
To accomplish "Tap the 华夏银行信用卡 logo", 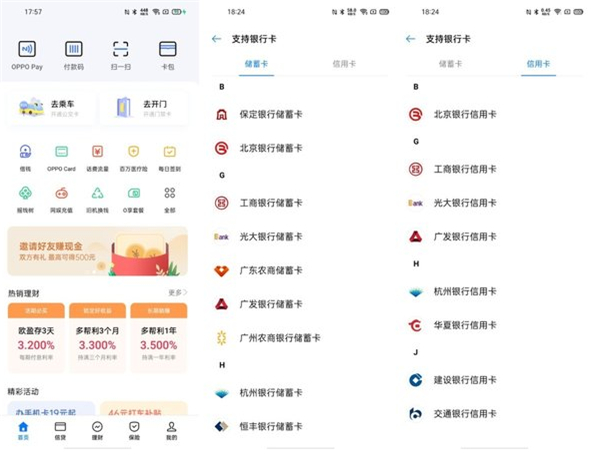I will pyautogui.click(x=416, y=325).
